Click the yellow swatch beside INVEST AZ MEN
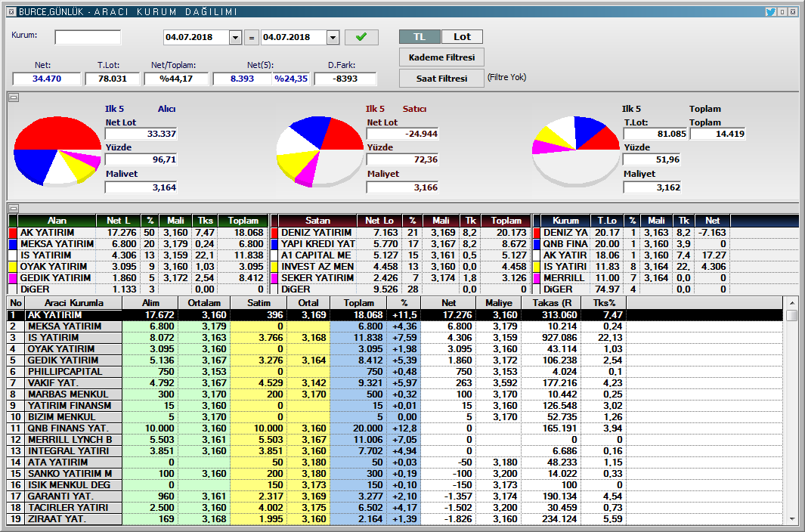The height and width of the screenshot is (532, 805). click(274, 267)
